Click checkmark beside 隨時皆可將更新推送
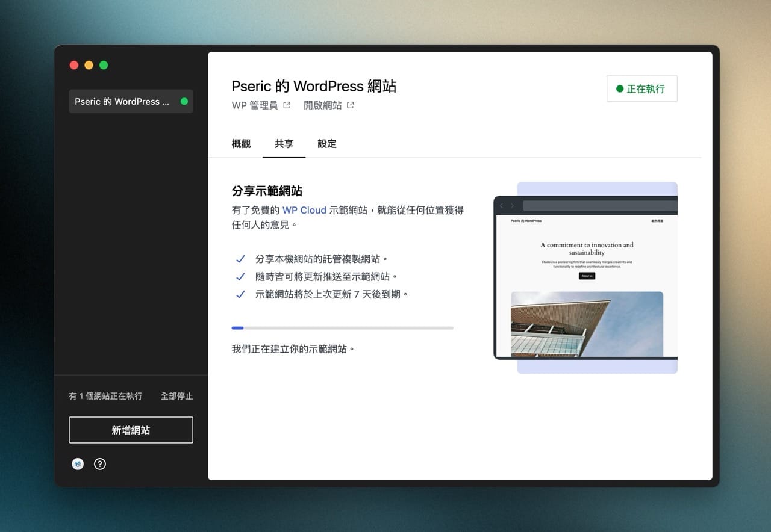Viewport: 771px width, 532px height. [240, 277]
